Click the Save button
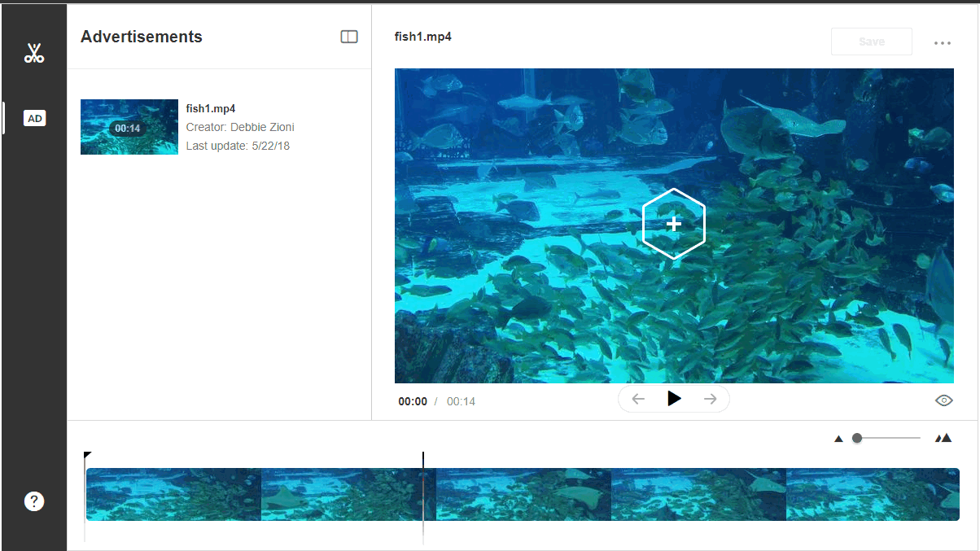 click(872, 42)
